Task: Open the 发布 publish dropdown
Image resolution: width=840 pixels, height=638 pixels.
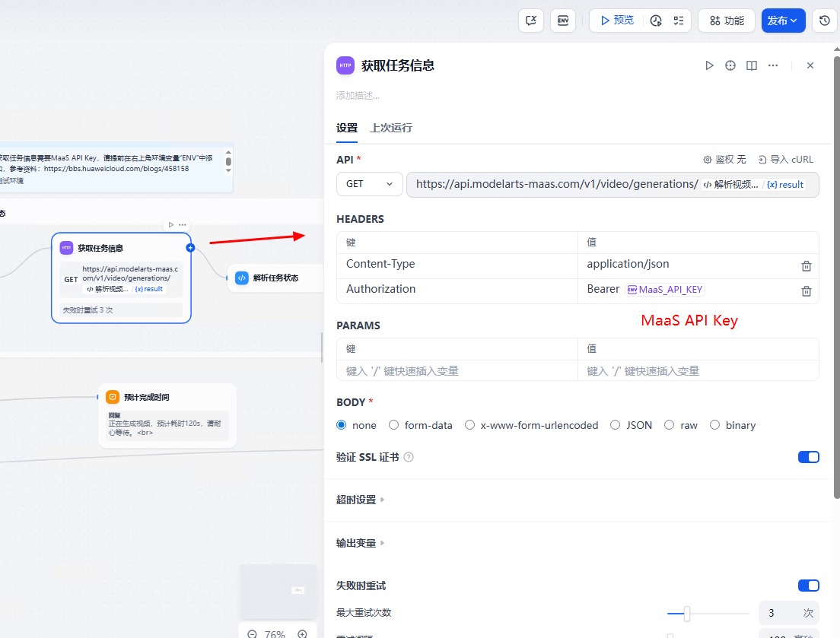Action: pos(783,21)
